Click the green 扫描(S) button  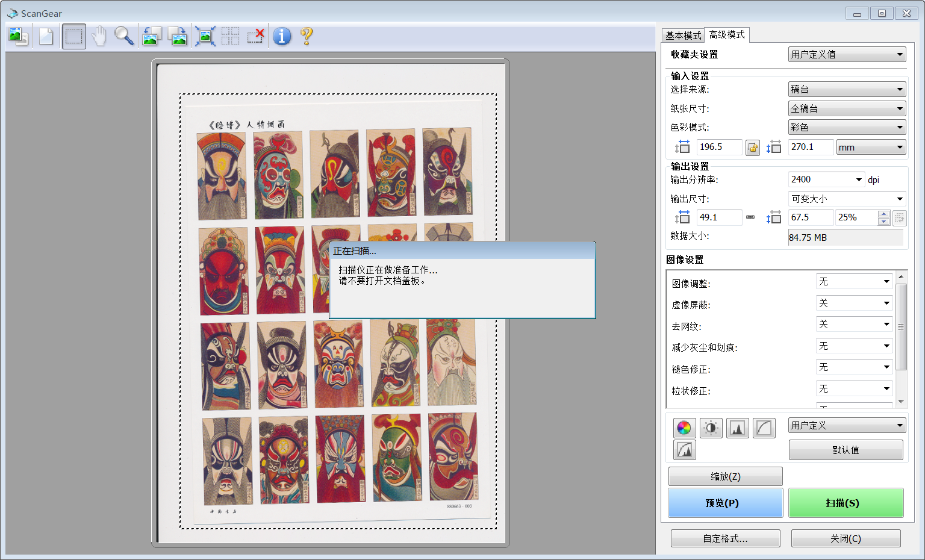tap(846, 503)
